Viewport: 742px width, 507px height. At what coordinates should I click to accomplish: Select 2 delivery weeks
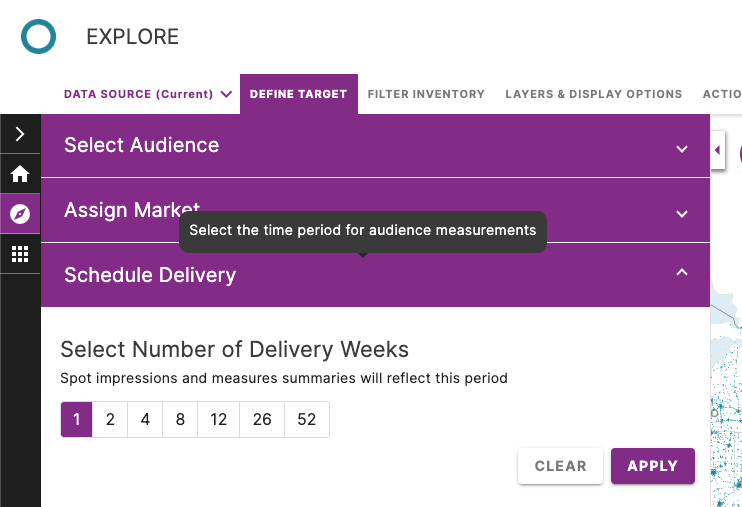[x=110, y=419]
